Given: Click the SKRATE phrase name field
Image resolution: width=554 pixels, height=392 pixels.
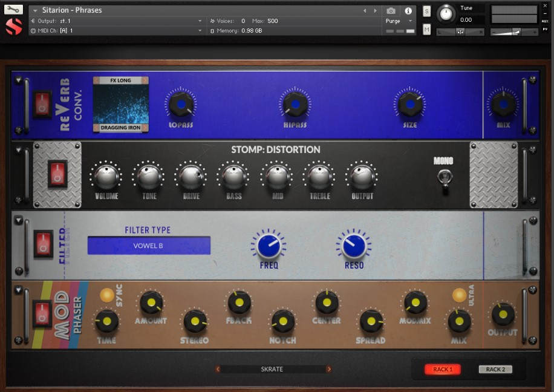Looking at the screenshot, I should pyautogui.click(x=273, y=368).
